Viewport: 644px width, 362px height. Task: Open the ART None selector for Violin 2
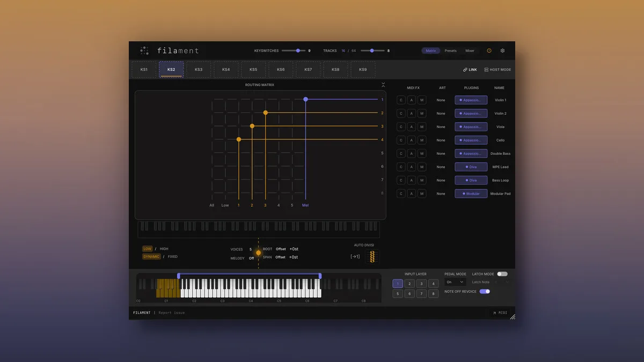[x=441, y=114]
